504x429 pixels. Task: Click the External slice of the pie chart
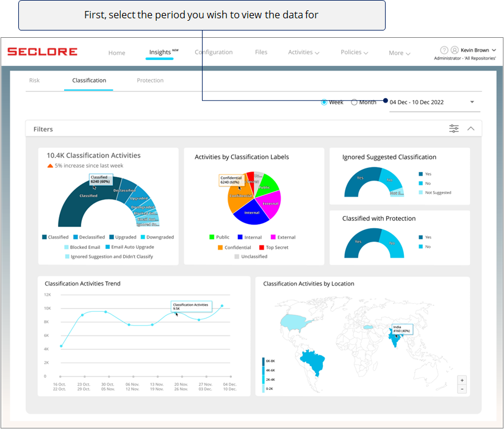pyautogui.click(x=270, y=203)
